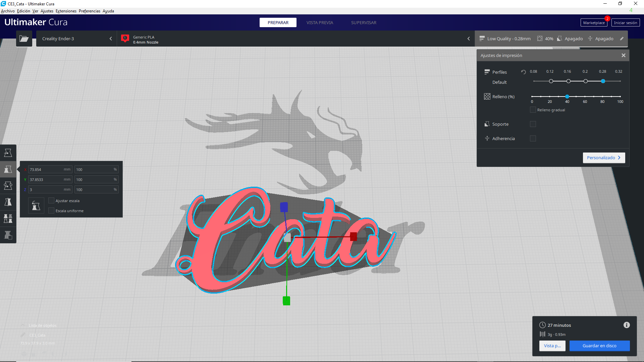Image resolution: width=644 pixels, height=362 pixels.
Task: Reset the profile with the undo arrow icon
Action: (x=523, y=72)
